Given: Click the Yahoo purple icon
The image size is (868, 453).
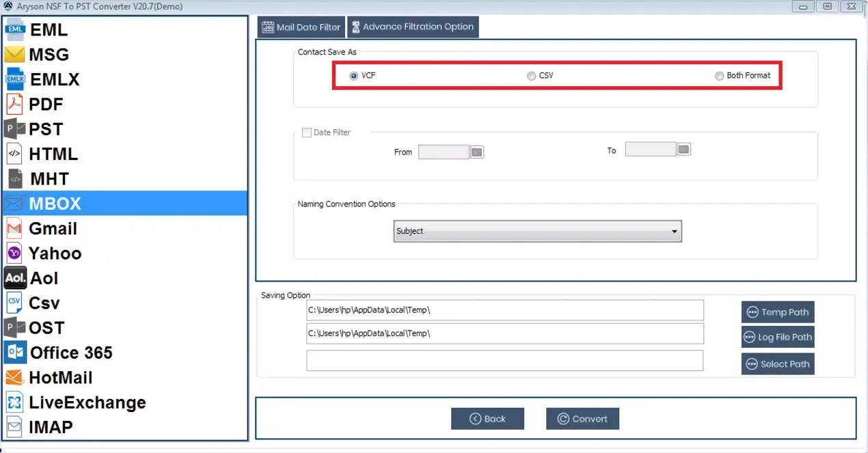Looking at the screenshot, I should click(x=14, y=253).
